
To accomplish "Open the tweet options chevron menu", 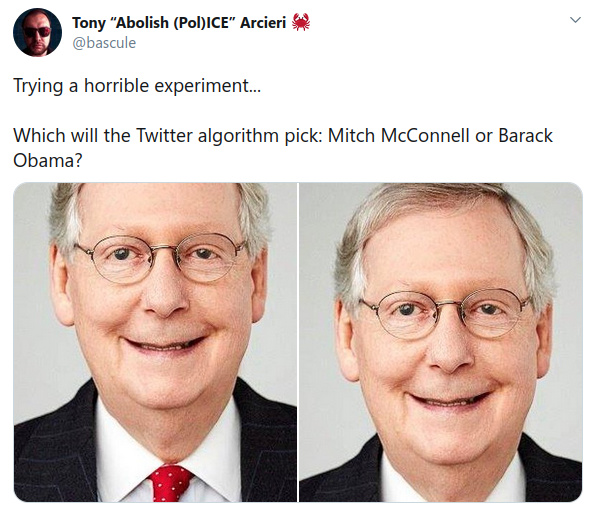I will click(575, 20).
